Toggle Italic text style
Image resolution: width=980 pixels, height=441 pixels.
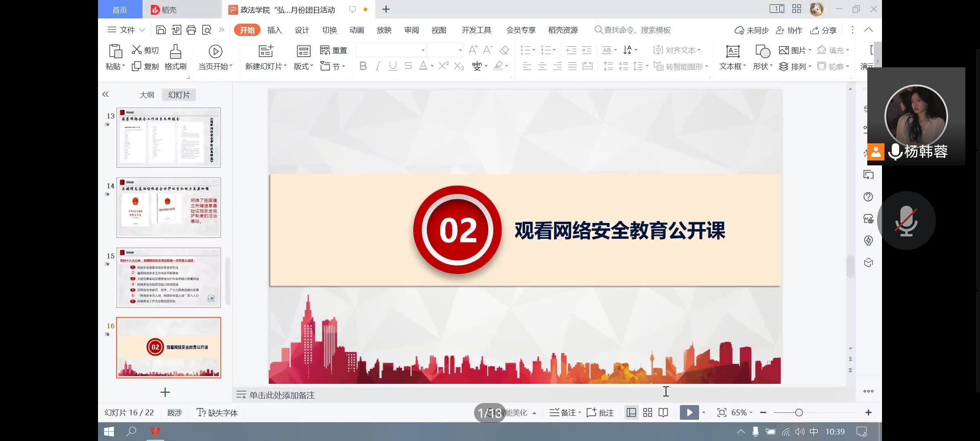point(378,66)
